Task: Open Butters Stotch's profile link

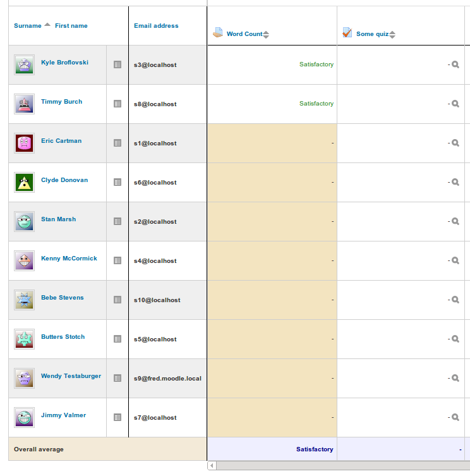Action: [x=63, y=337]
